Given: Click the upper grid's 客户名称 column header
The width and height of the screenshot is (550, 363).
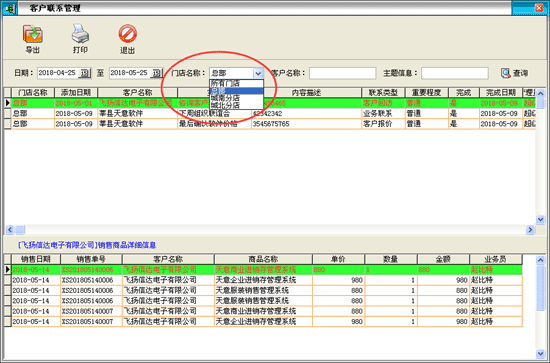Looking at the screenshot, I should point(138,93).
